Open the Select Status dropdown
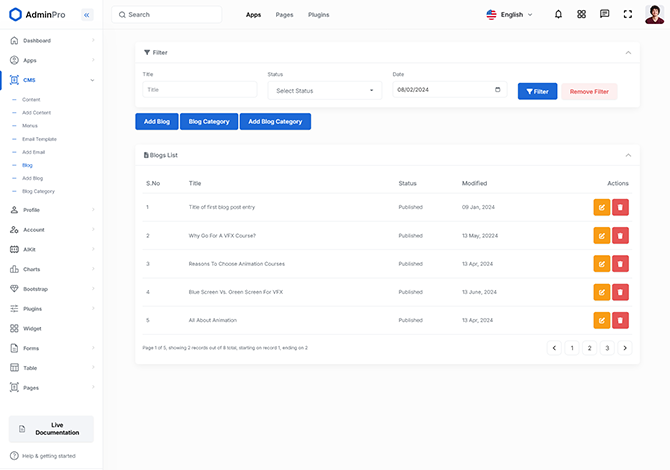Viewport: 670px width, 470px height. tap(325, 91)
